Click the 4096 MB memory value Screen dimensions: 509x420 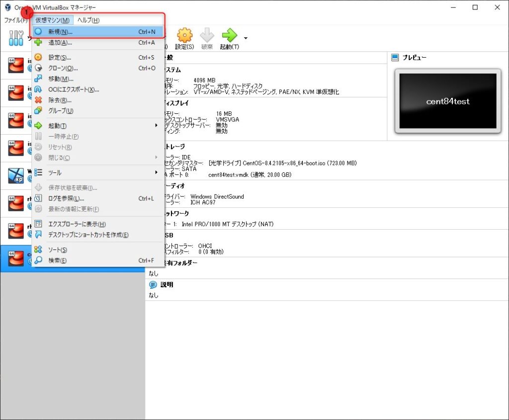(204, 80)
